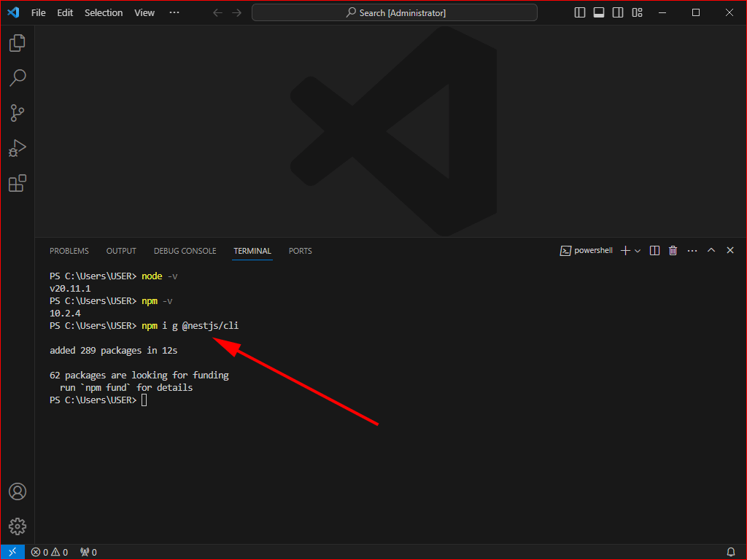Open the Selection menu

[x=104, y=13]
